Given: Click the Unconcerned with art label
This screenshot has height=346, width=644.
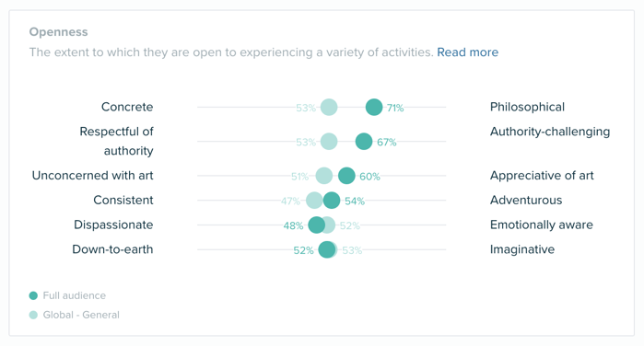Looking at the screenshot, I should pyautogui.click(x=93, y=176).
